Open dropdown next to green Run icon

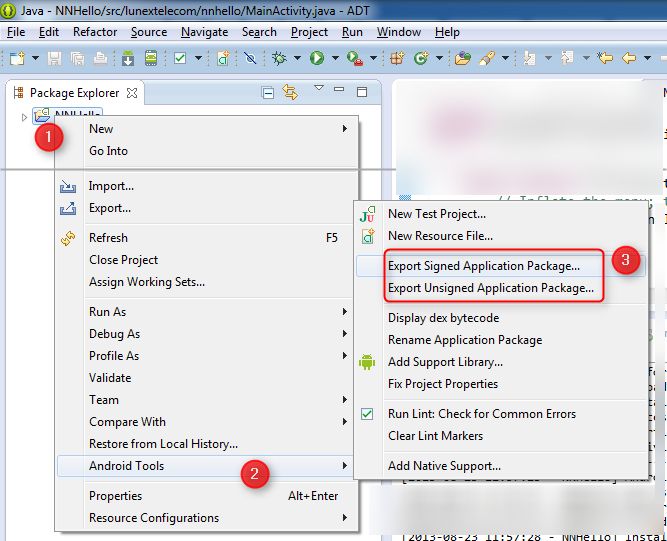coord(335,58)
